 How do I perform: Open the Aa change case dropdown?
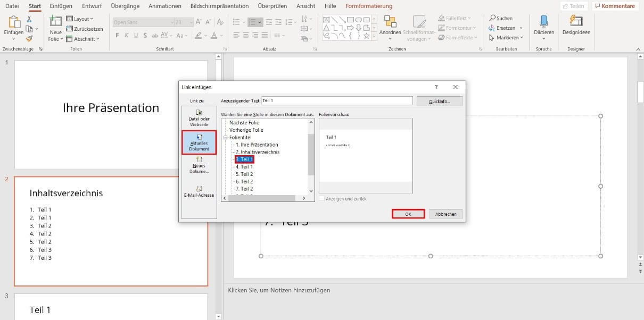[x=182, y=36]
